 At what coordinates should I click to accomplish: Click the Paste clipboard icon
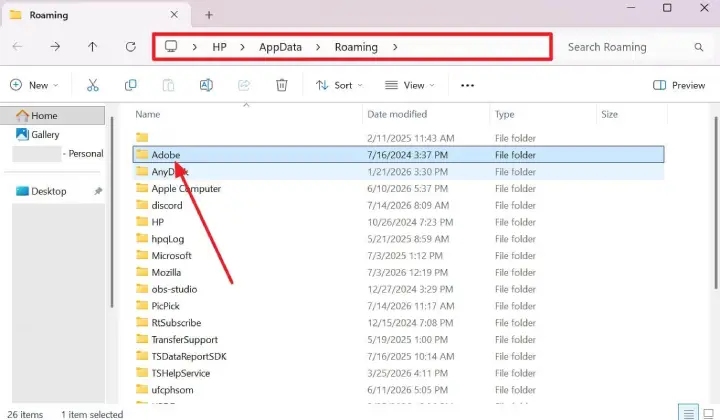[x=168, y=85]
